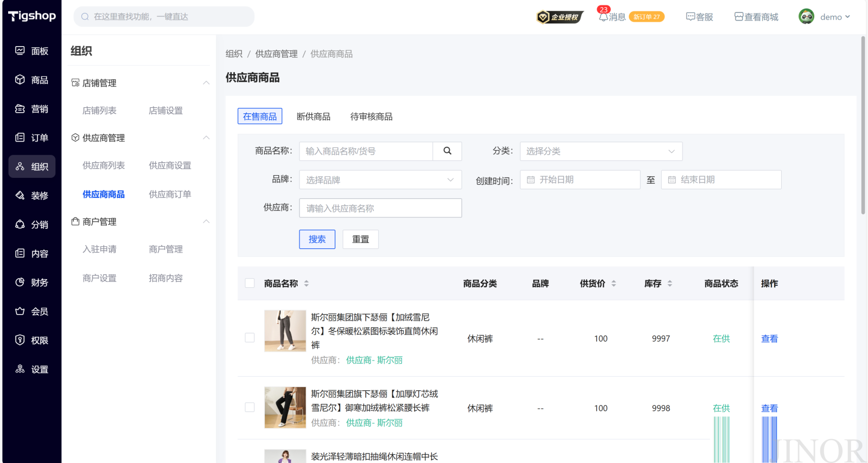Image resolution: width=868 pixels, height=463 pixels.
Task: Focus the 请输入供应商名称 input
Action: click(x=380, y=208)
